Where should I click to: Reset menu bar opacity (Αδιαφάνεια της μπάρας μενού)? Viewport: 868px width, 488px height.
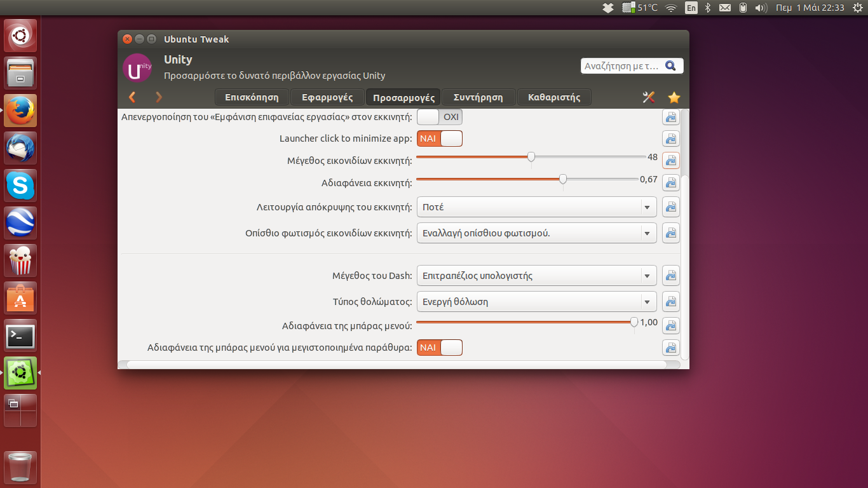[671, 326]
